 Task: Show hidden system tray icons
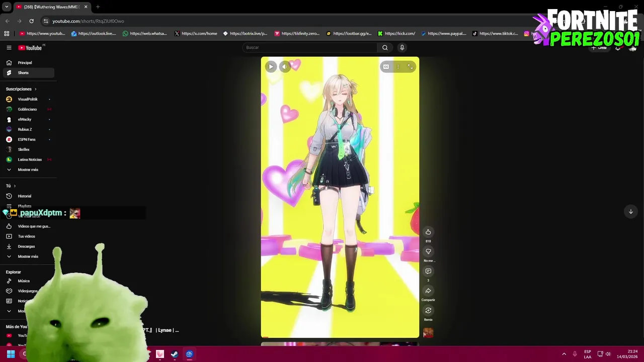click(564, 354)
